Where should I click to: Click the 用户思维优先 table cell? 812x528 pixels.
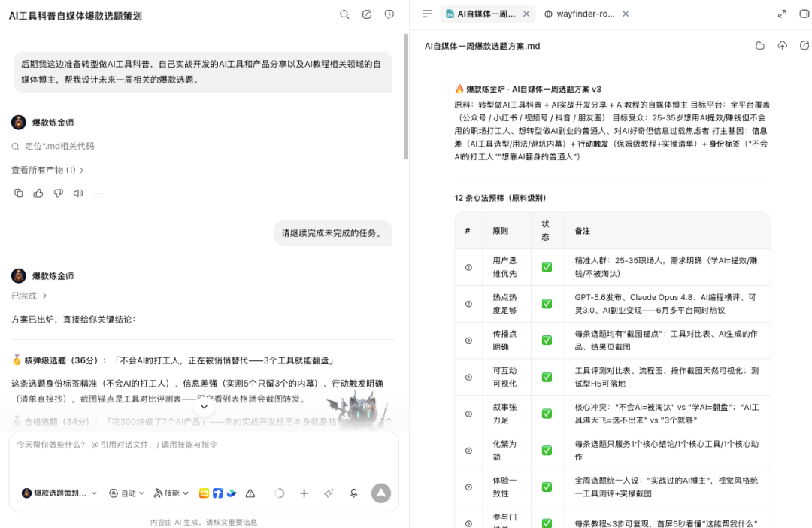pyautogui.click(x=505, y=267)
